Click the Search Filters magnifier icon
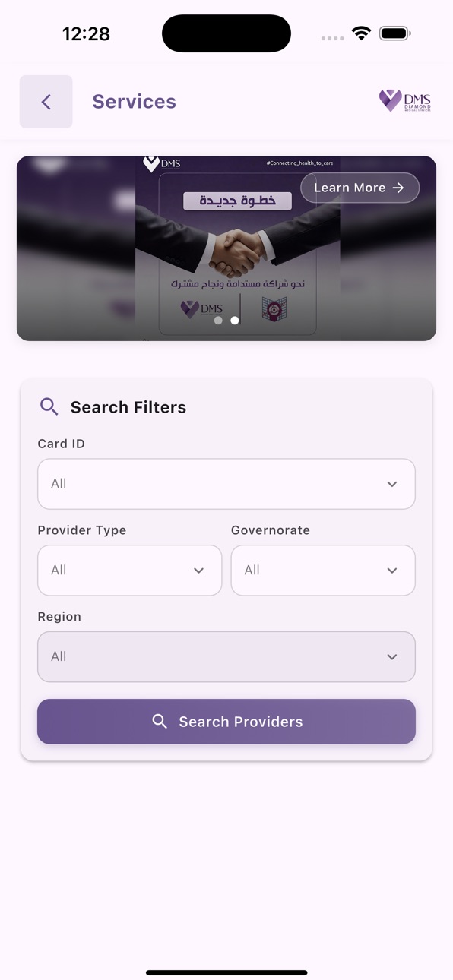The height and width of the screenshot is (980, 453). pyautogui.click(x=49, y=406)
